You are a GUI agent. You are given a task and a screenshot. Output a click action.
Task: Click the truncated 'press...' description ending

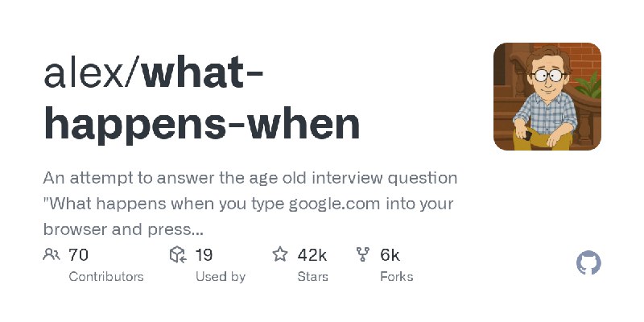(x=175, y=230)
